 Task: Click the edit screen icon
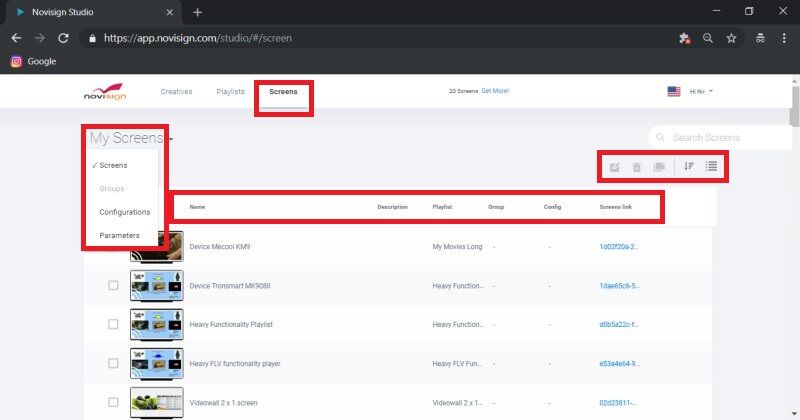click(614, 166)
